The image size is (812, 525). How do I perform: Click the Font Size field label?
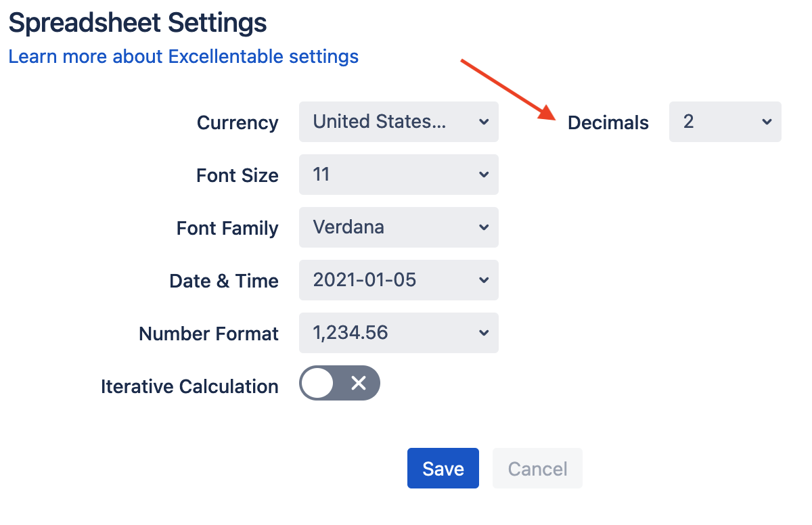coord(238,175)
